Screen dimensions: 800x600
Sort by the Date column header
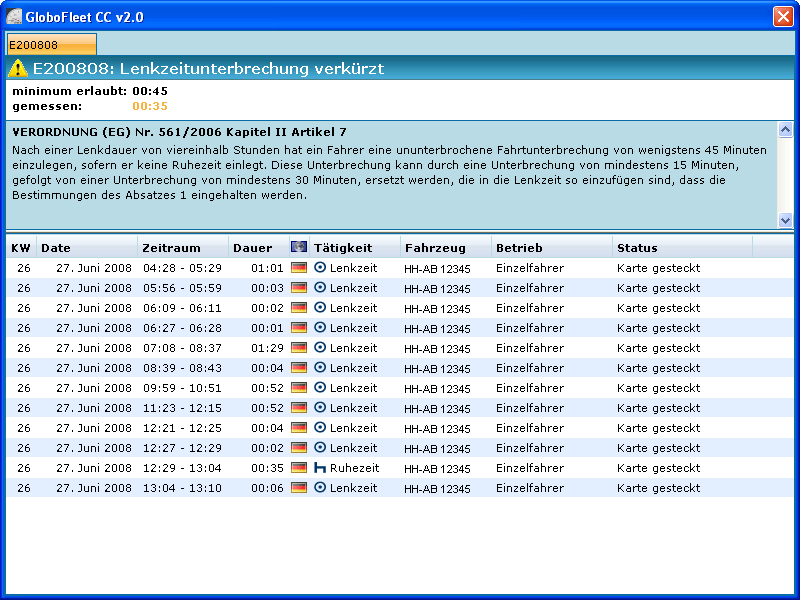[86, 248]
